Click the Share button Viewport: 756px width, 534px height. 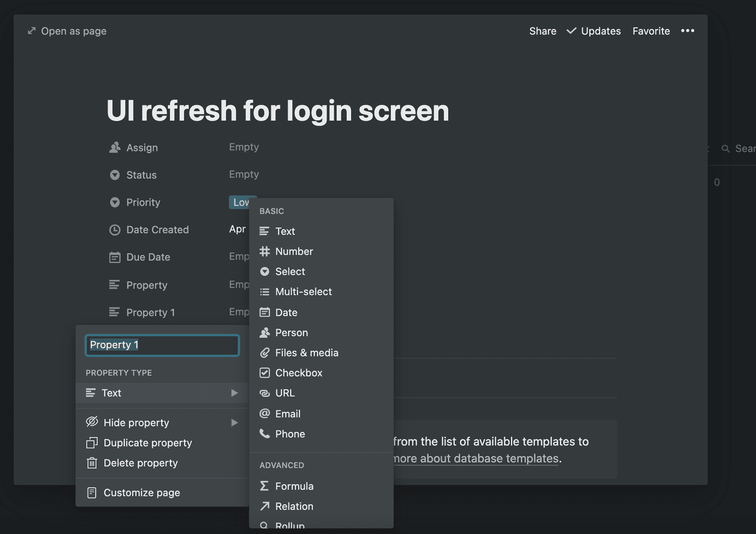tap(543, 31)
